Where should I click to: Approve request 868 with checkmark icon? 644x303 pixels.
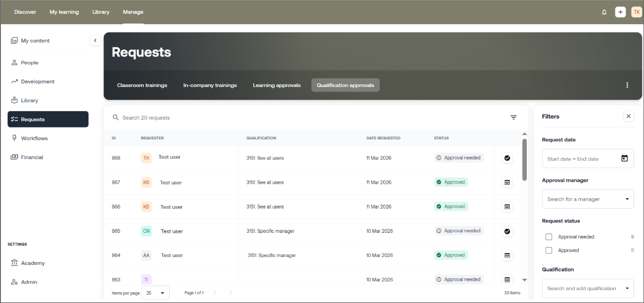point(507,158)
